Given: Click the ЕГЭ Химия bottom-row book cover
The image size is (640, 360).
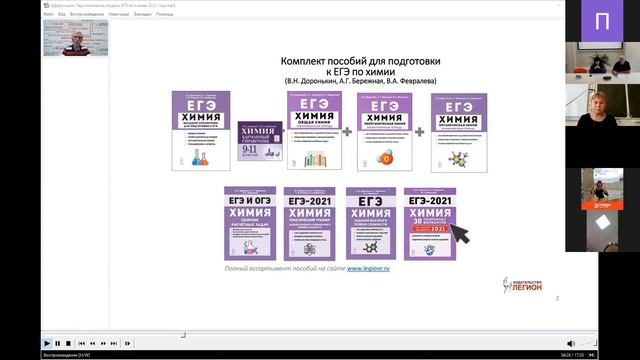Looking at the screenshot, I should point(371,223).
